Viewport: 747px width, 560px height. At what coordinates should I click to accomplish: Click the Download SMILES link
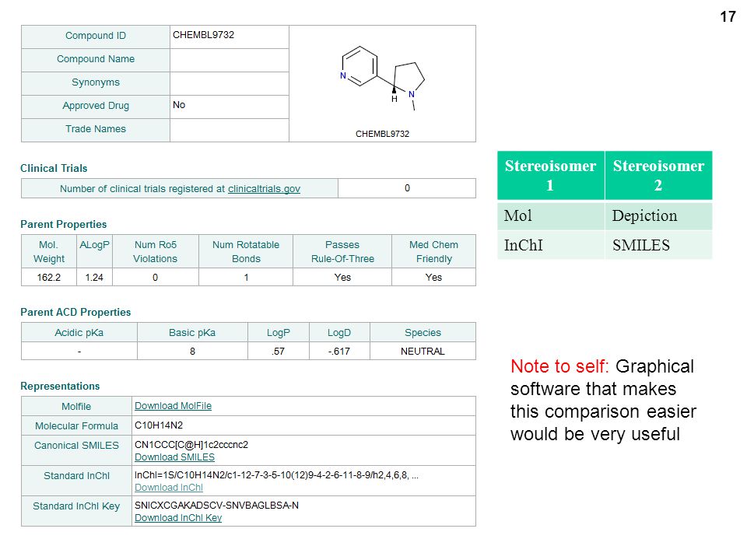click(x=174, y=457)
